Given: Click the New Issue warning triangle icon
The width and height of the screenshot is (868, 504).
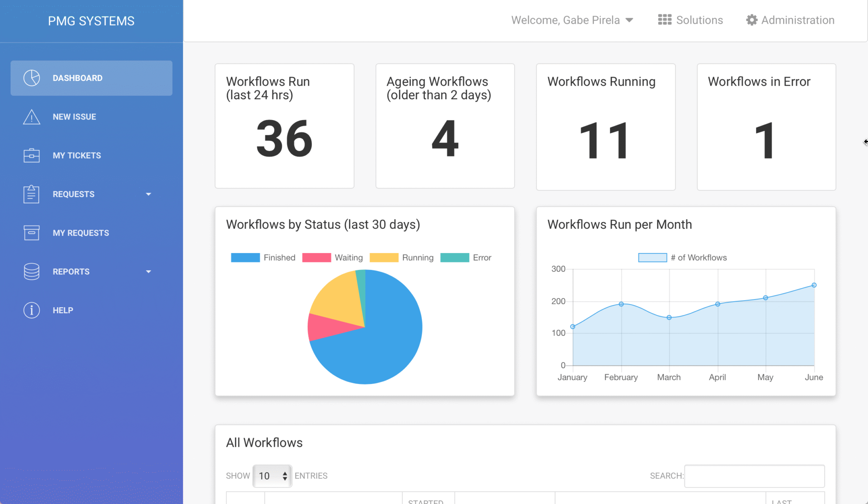Looking at the screenshot, I should [31, 117].
